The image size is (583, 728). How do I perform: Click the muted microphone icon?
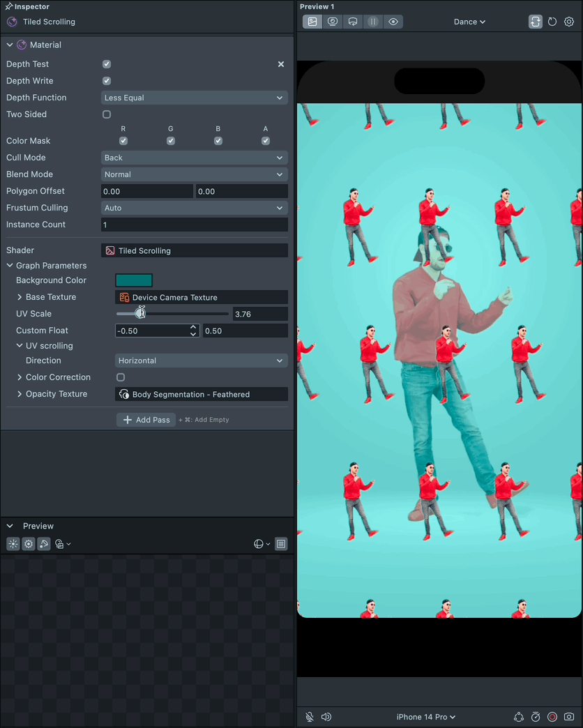click(x=310, y=717)
